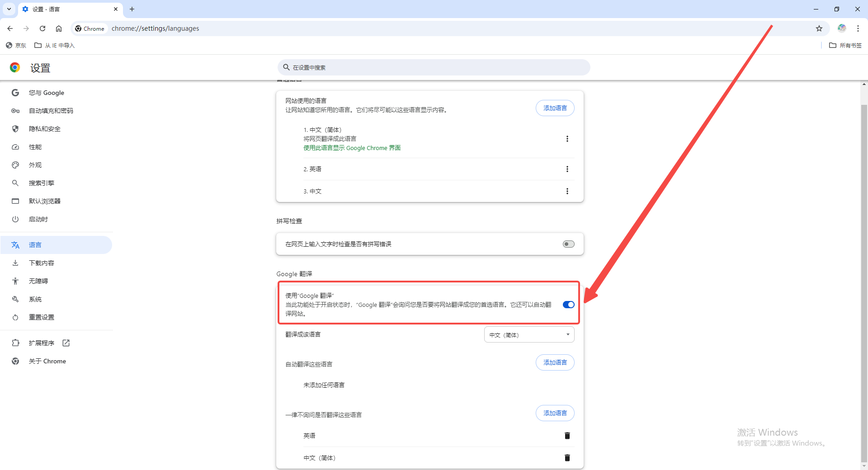Click the browser window icon beside 默认浏览器
868x470 pixels.
point(15,201)
